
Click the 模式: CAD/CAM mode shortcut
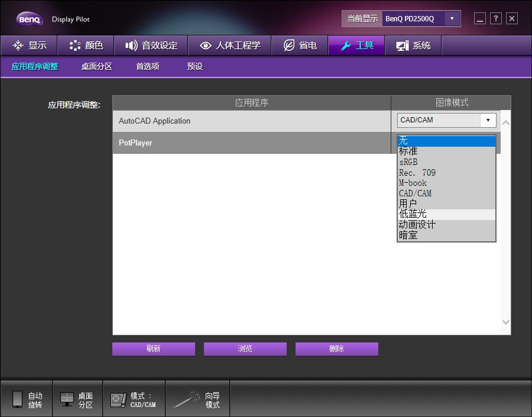[134, 399]
